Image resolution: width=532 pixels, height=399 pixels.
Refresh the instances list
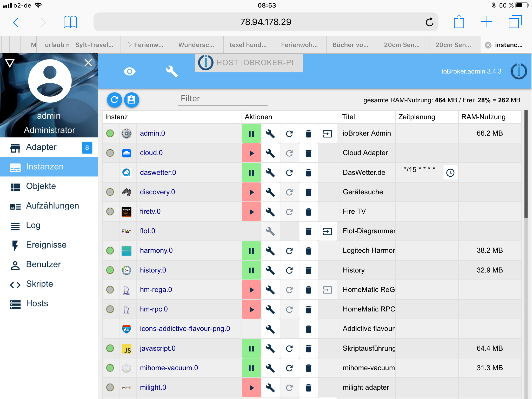[115, 100]
